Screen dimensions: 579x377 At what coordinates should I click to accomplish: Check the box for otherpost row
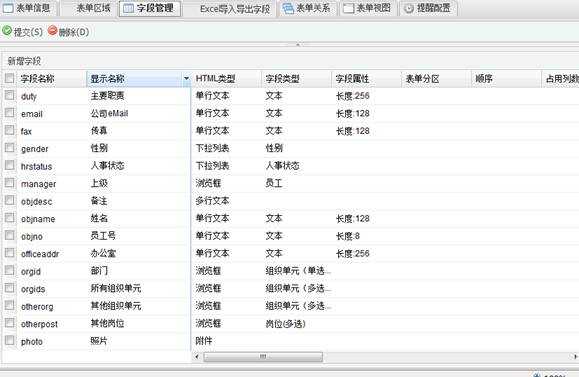(x=10, y=323)
